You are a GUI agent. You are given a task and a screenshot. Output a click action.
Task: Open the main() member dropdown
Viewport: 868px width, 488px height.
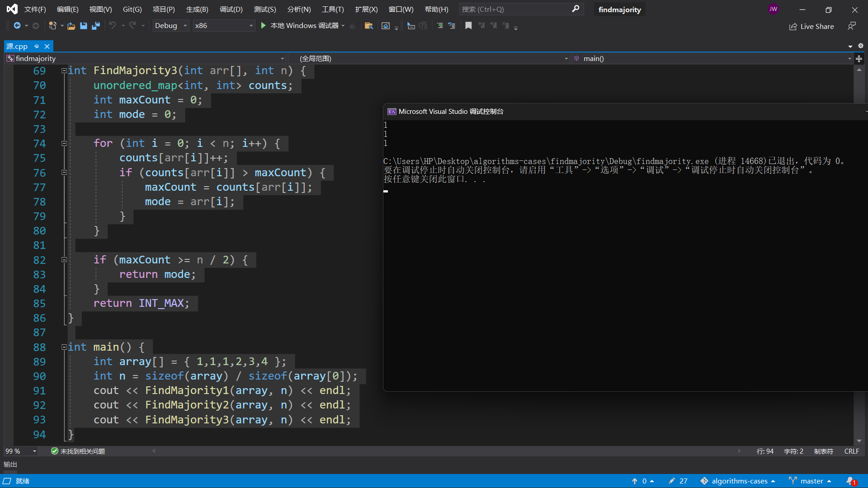(x=712, y=59)
